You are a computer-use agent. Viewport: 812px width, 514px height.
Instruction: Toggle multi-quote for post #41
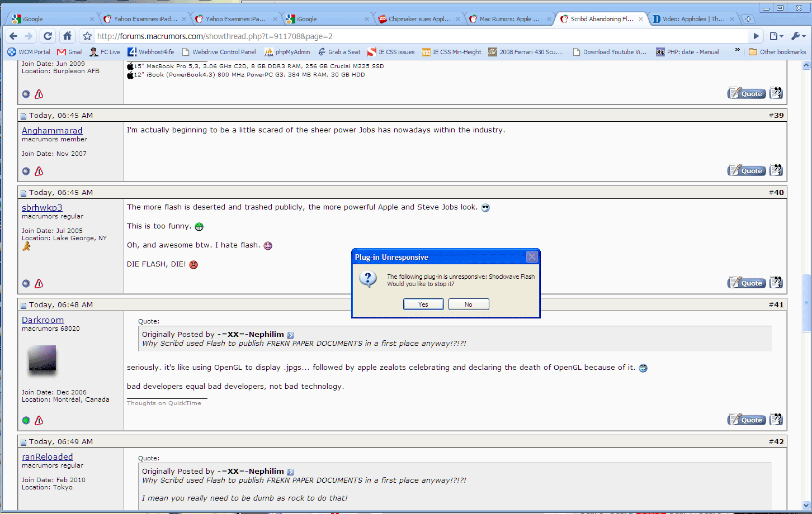(776, 420)
